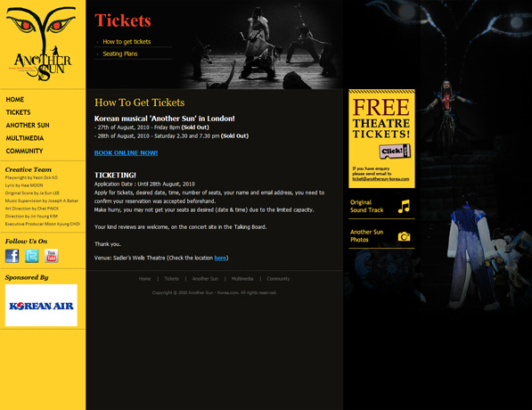Viewport: 532px width, 410px height.
Task: Click the ticket-shaped Click! button
Action: click(395, 152)
